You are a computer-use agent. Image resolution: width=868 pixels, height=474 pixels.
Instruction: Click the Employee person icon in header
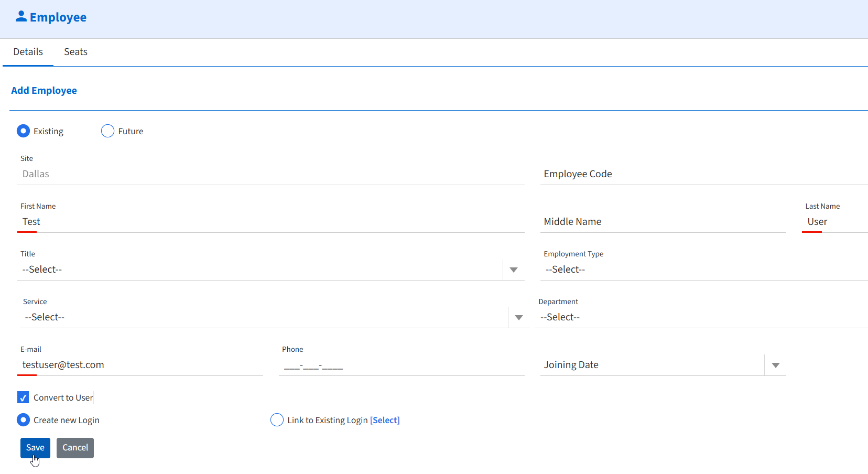point(20,15)
